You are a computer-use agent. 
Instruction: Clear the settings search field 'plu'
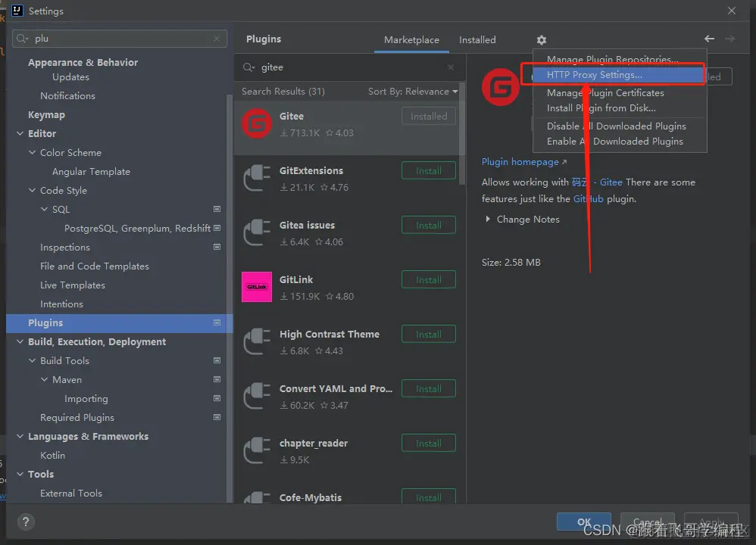217,39
